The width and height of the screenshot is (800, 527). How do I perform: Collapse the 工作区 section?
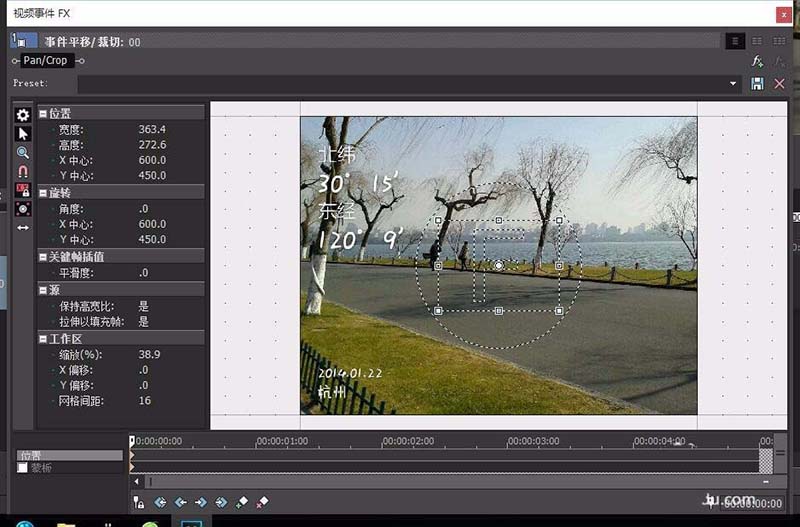click(x=43, y=339)
